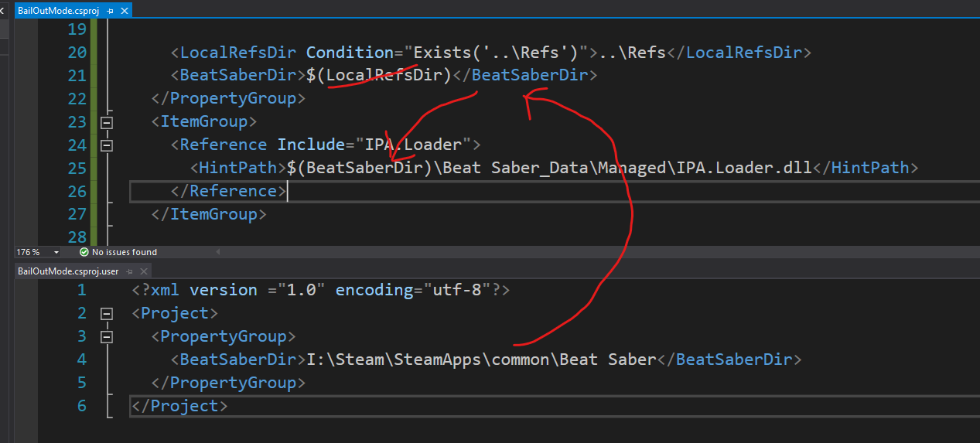Click closing 'ItemGroup' tag on line 27
This screenshot has width=980, height=443.
[x=213, y=215]
